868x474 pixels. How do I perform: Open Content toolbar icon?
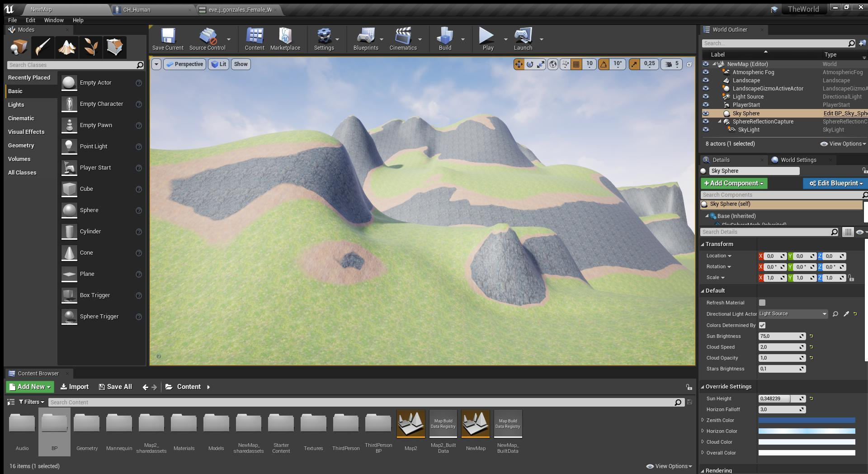click(255, 39)
